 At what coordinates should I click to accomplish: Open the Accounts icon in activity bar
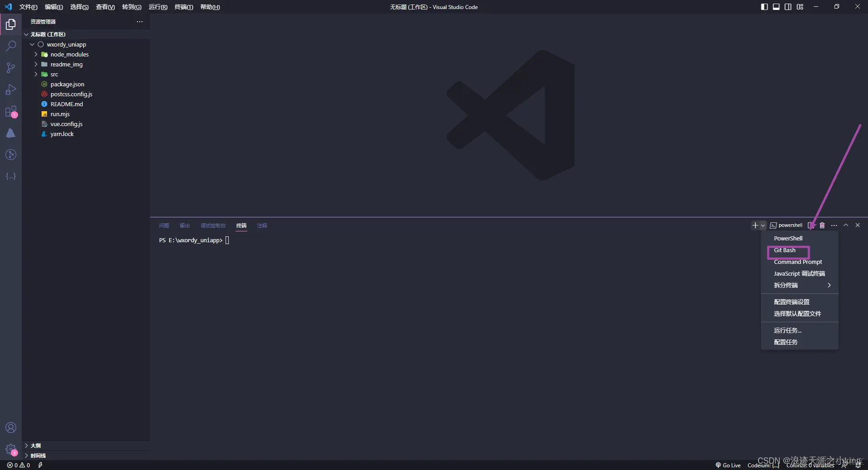tap(11, 428)
